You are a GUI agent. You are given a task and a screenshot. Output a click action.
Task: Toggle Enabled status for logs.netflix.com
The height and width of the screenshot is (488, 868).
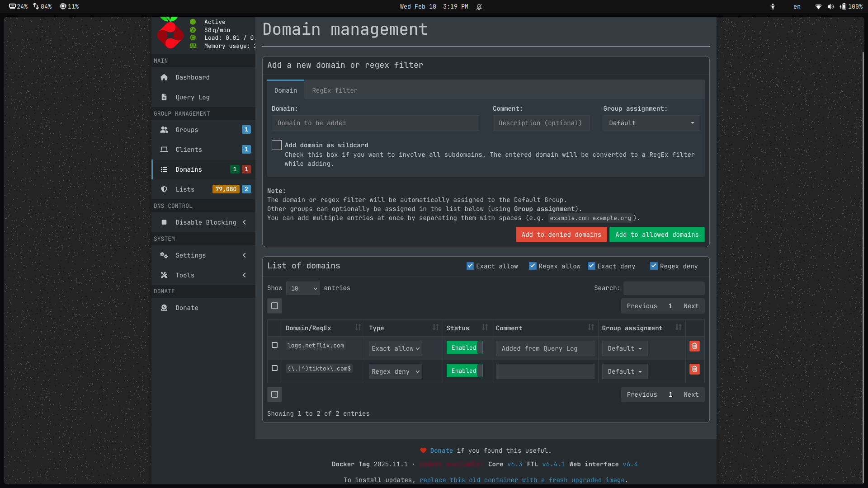[464, 348]
